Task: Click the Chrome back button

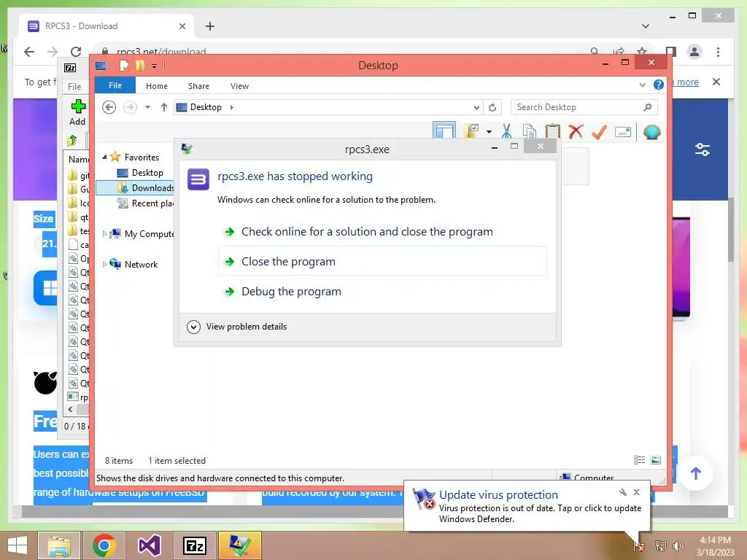Action: (29, 52)
